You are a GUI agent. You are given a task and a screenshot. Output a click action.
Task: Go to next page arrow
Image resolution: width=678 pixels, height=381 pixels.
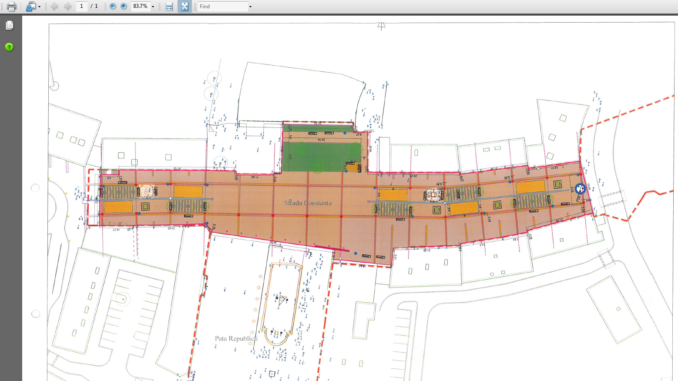[68, 6]
